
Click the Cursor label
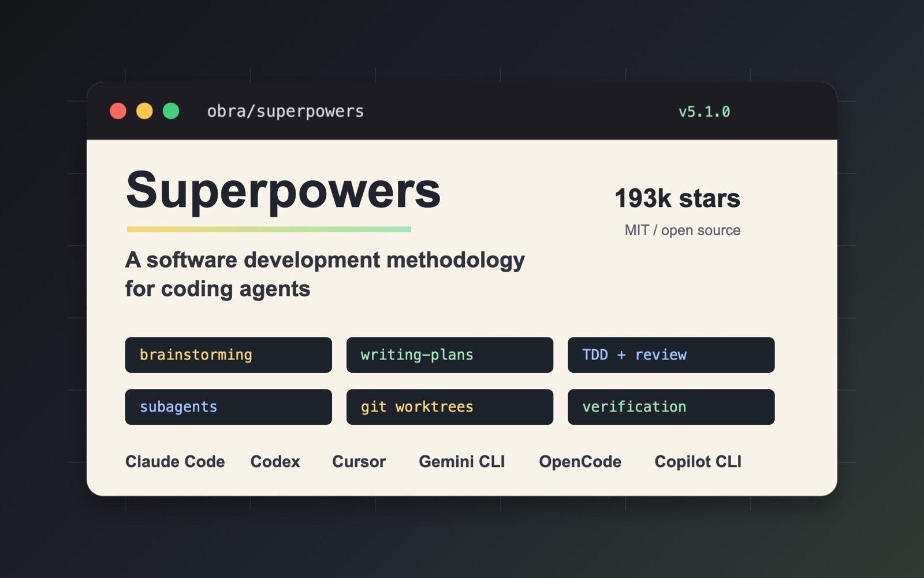click(359, 461)
